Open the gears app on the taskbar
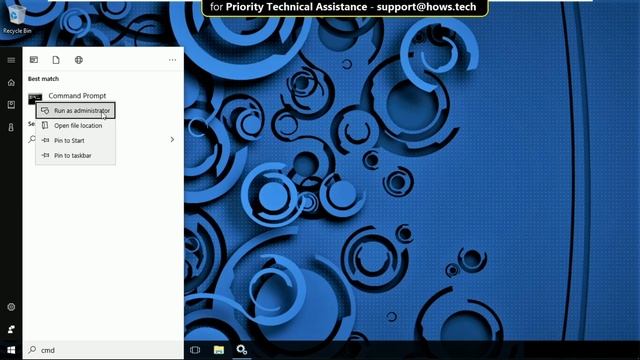The image size is (640, 360). (x=242, y=350)
